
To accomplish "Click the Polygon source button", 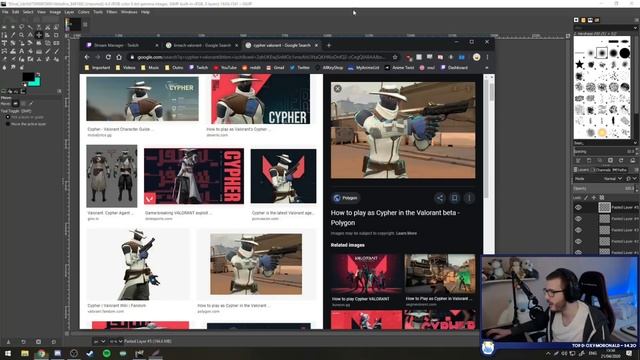I will [345, 198].
